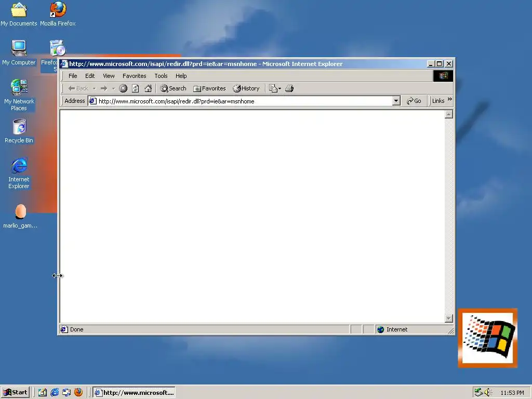The width and height of the screenshot is (532, 399).
Task: Open the Favorites menu
Action: [135, 76]
